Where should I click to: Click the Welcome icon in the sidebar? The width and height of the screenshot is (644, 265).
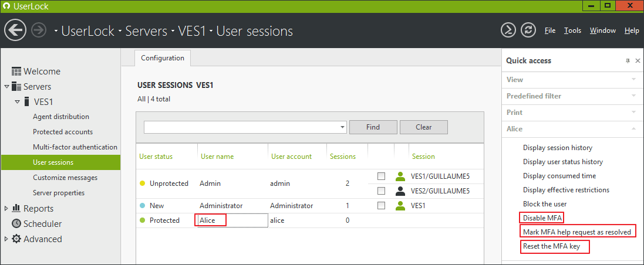point(16,72)
